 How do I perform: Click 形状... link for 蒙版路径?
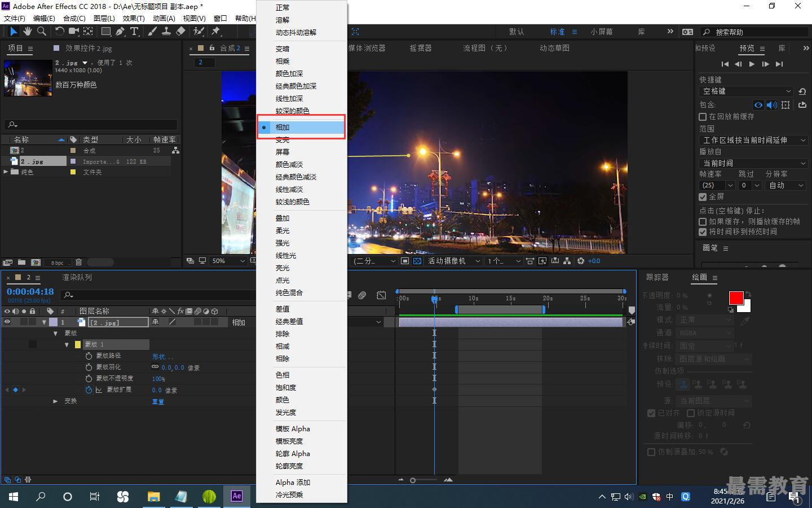(162, 356)
